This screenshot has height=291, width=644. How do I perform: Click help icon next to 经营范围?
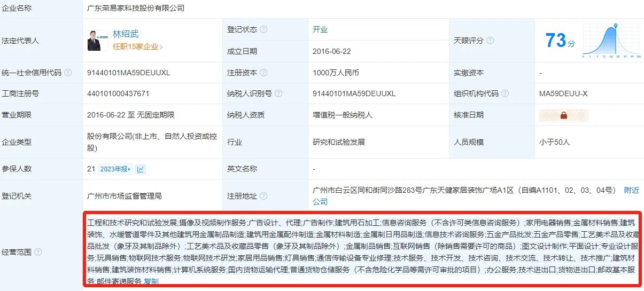[x=38, y=251]
